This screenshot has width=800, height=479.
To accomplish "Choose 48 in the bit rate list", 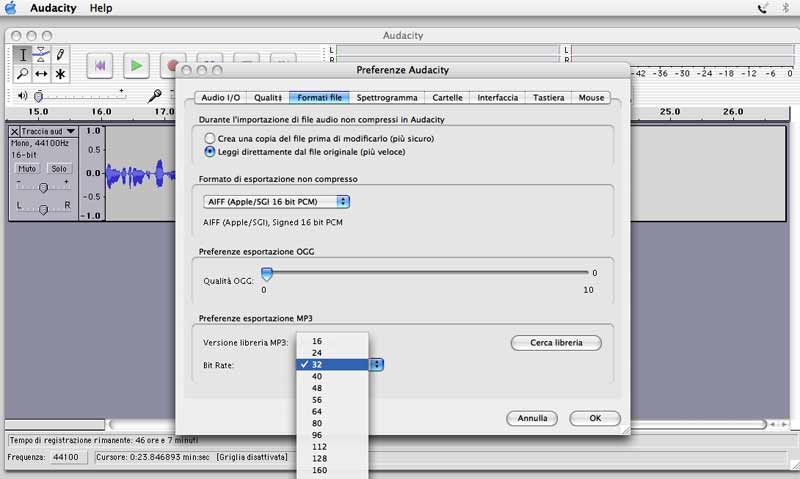I will pos(332,388).
